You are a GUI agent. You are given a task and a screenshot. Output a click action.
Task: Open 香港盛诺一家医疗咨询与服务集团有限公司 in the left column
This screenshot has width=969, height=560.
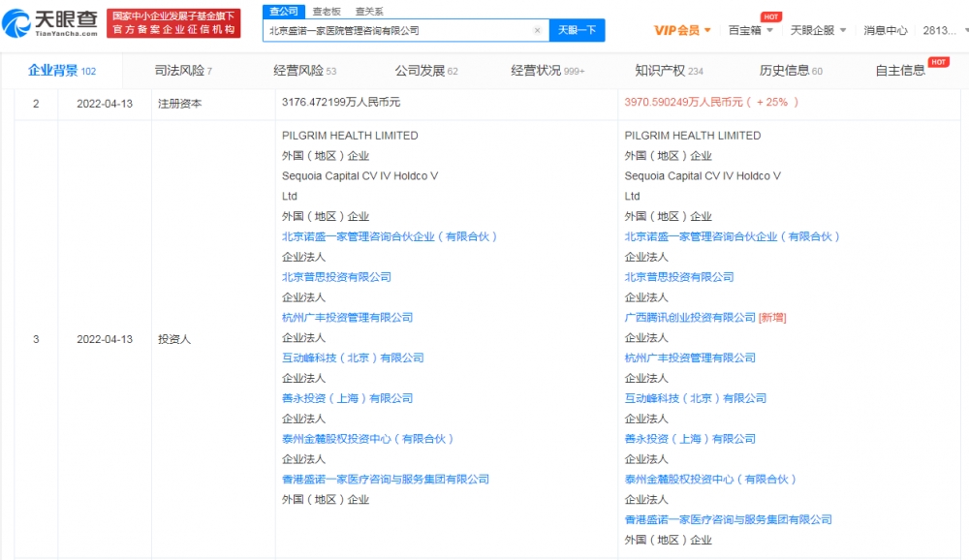[386, 479]
